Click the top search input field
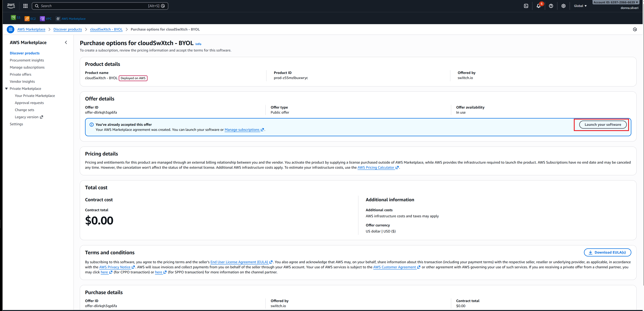The height and width of the screenshot is (311, 644). [x=95, y=6]
